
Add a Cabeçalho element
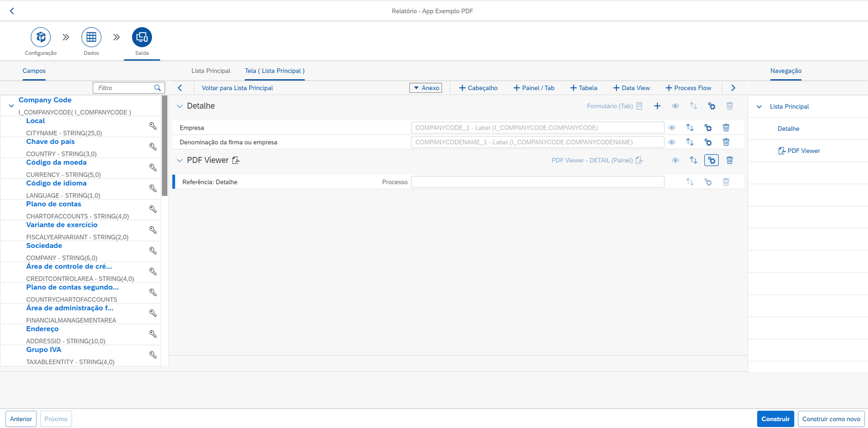478,88
